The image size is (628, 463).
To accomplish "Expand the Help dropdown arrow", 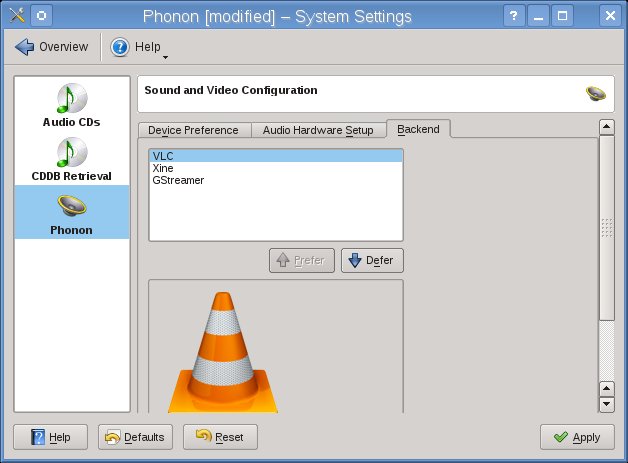I will pyautogui.click(x=165, y=58).
